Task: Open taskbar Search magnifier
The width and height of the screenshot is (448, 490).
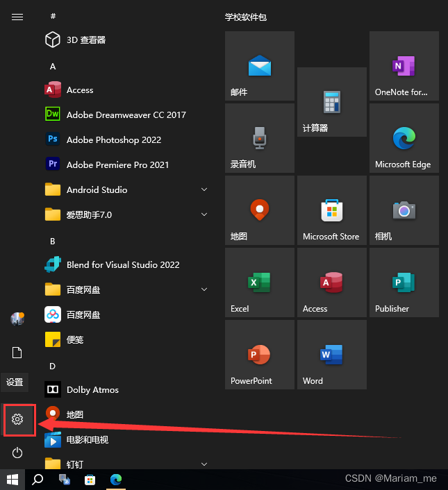Action: (x=38, y=480)
